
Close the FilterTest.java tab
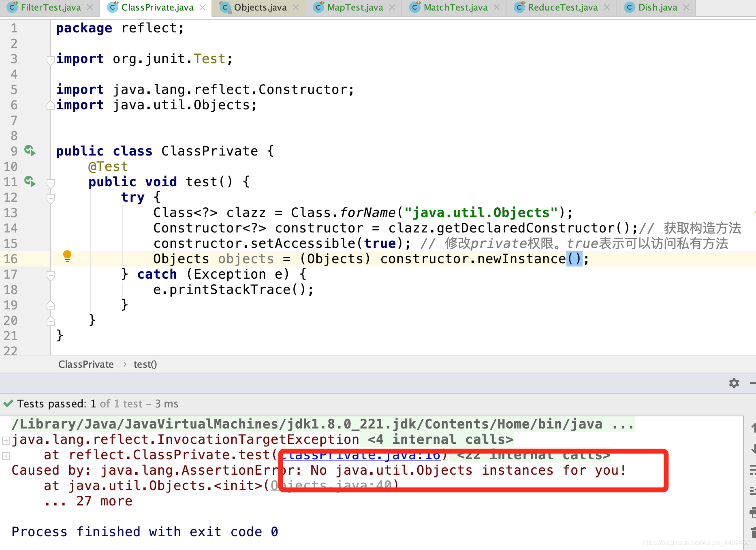[x=90, y=7]
